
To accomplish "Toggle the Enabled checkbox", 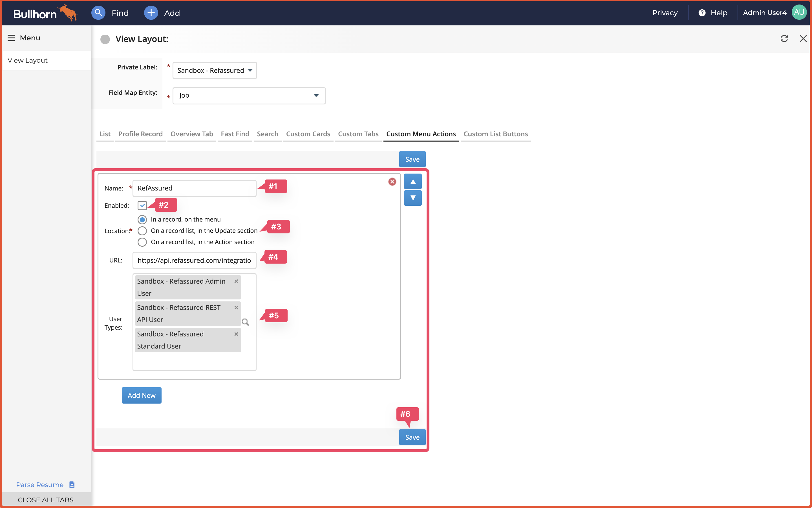I will pos(142,205).
